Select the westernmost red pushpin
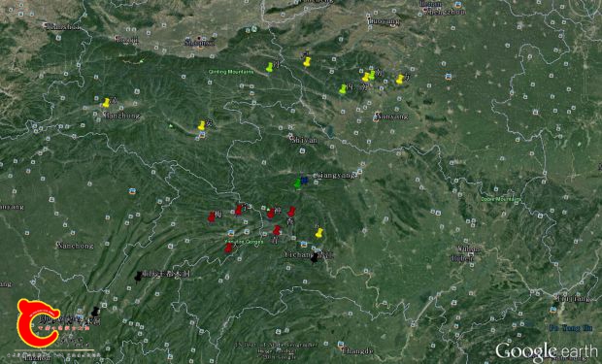602x364 pixels. (x=212, y=216)
